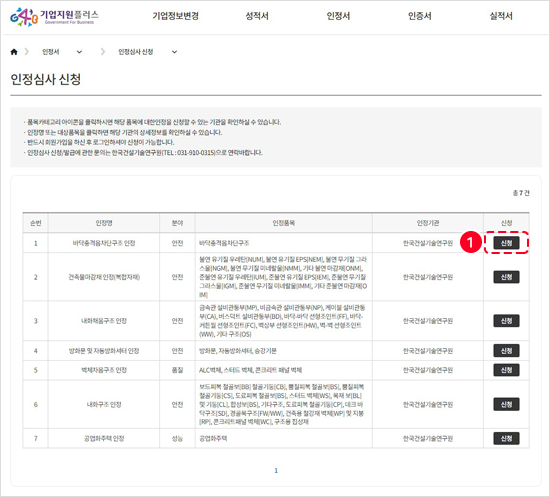Click 신청 for 내화채움구조 인정
550x497 pixels.
click(506, 321)
